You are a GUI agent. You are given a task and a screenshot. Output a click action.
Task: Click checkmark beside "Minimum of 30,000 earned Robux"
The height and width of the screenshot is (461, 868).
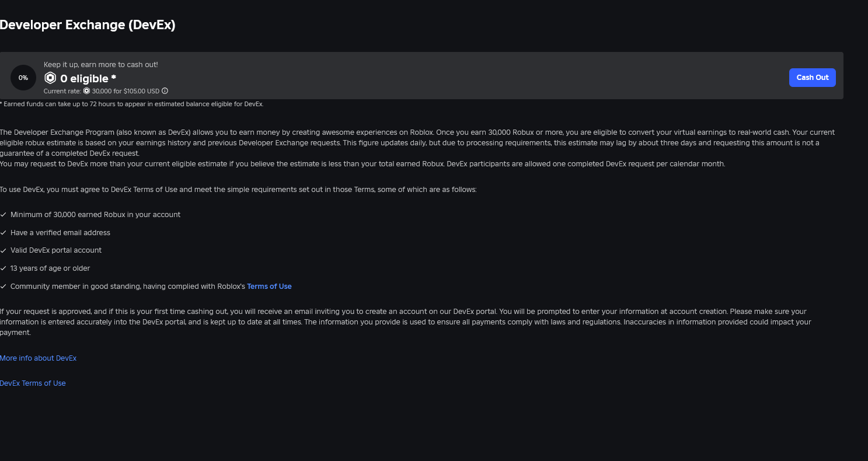pyautogui.click(x=3, y=215)
